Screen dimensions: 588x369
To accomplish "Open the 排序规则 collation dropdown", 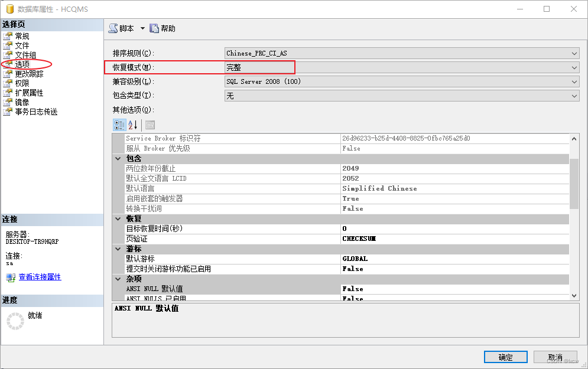I will 402,53.
